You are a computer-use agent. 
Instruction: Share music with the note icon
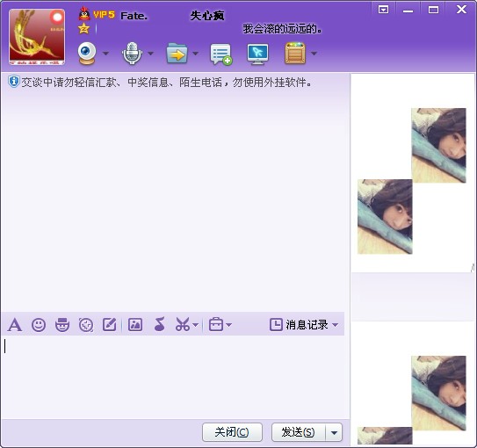coord(159,324)
